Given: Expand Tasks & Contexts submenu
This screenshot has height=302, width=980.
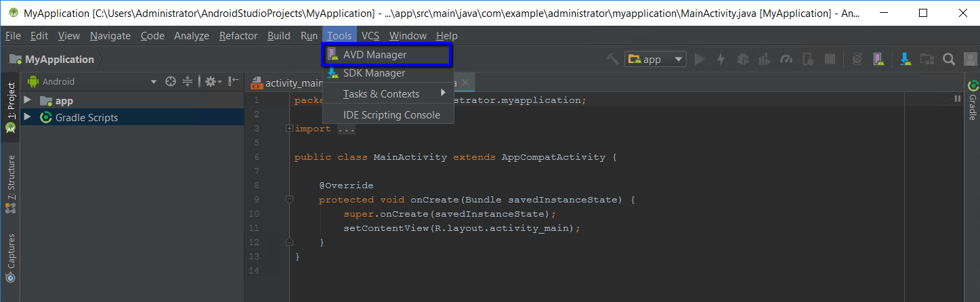Looking at the screenshot, I should 387,93.
